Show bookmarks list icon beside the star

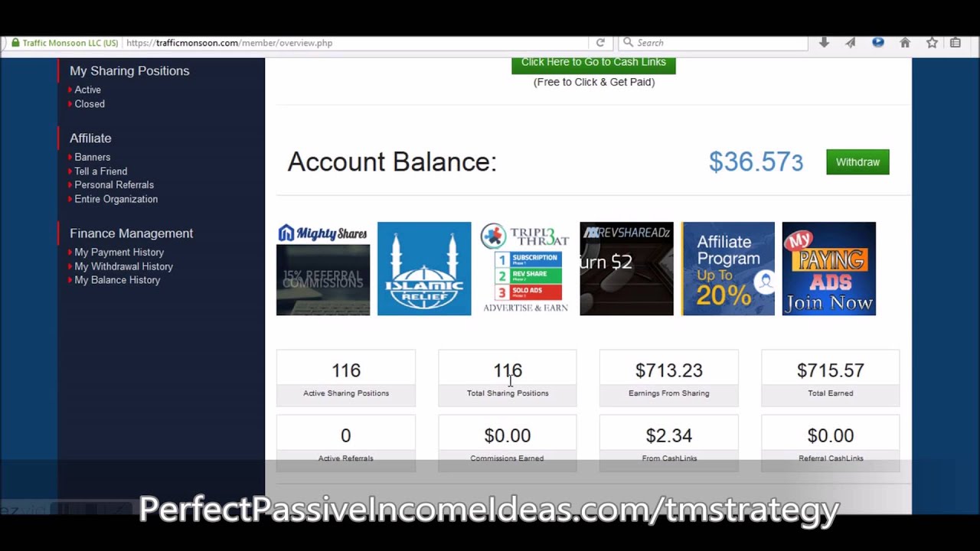coord(955,43)
